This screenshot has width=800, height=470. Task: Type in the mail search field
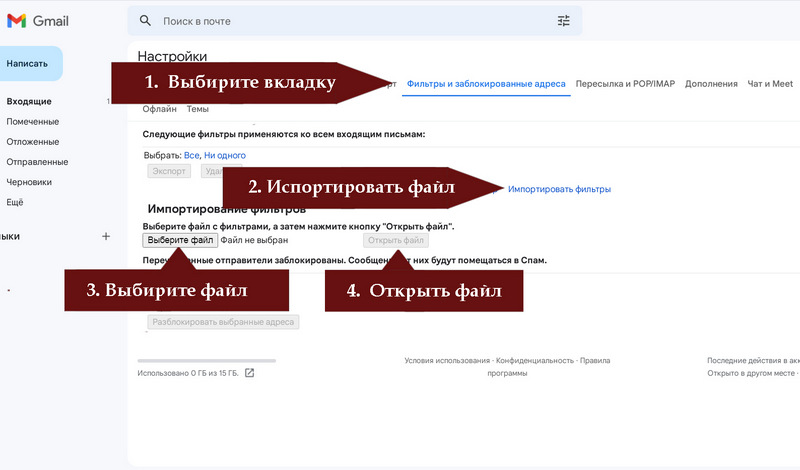pos(350,21)
